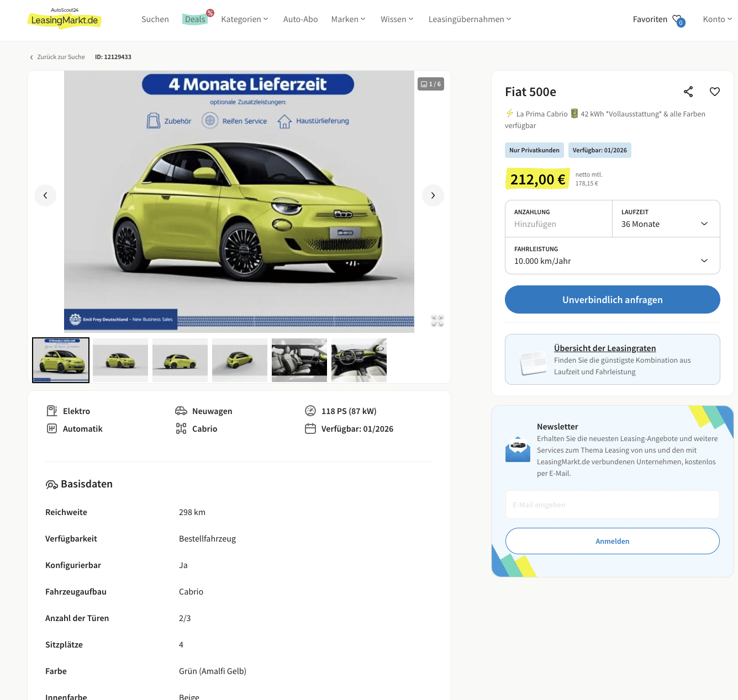Click the 118 PS speedometer icon

tap(310, 411)
